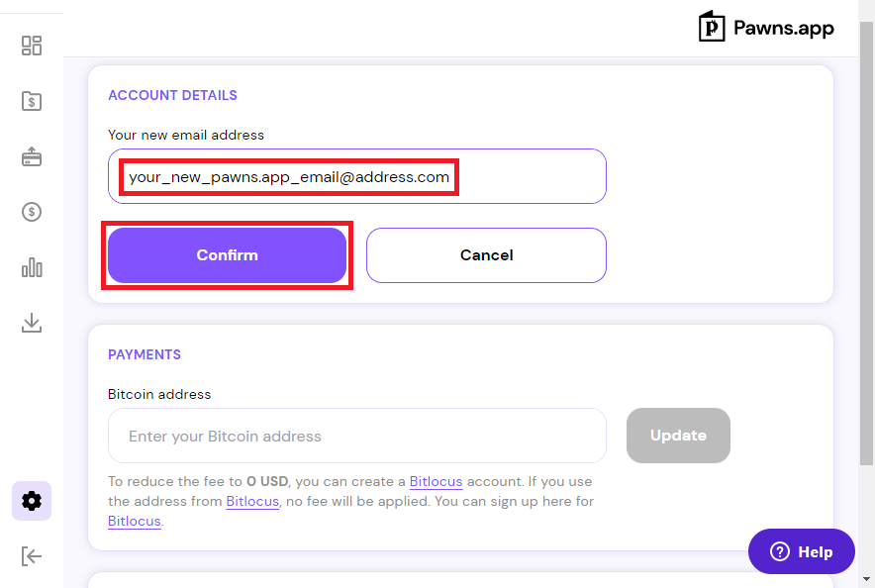
Task: Open the Bitlocus link after 'address from'
Action: point(252,502)
